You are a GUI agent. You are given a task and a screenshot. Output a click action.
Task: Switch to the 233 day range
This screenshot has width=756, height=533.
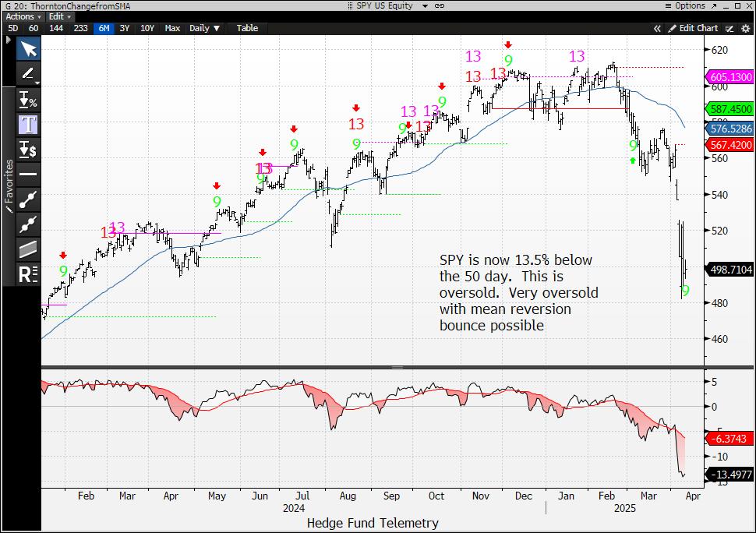(x=80, y=28)
